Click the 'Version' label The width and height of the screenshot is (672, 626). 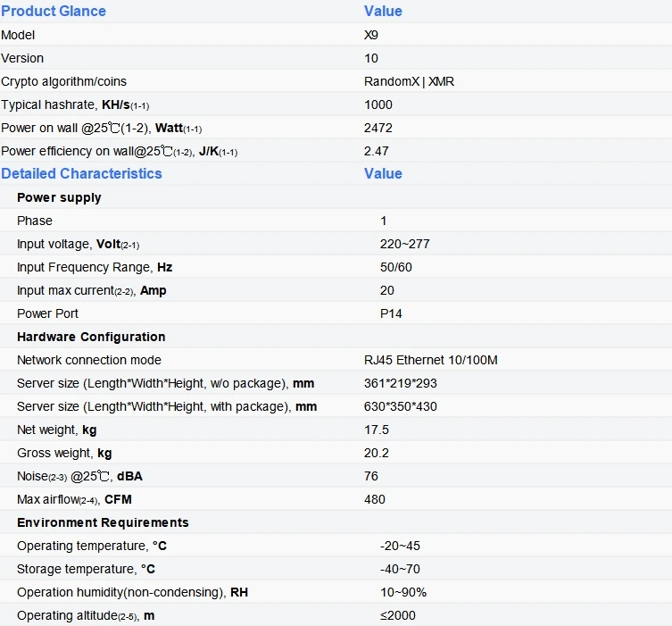tap(22, 58)
